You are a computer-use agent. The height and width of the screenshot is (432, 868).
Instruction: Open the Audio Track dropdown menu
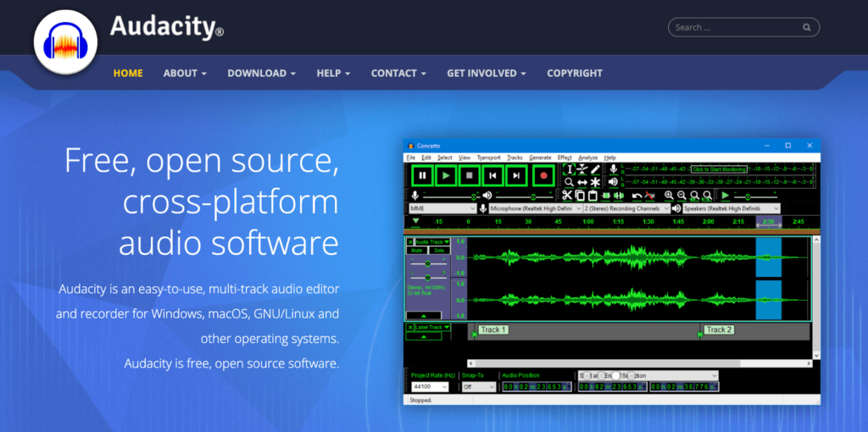click(433, 241)
